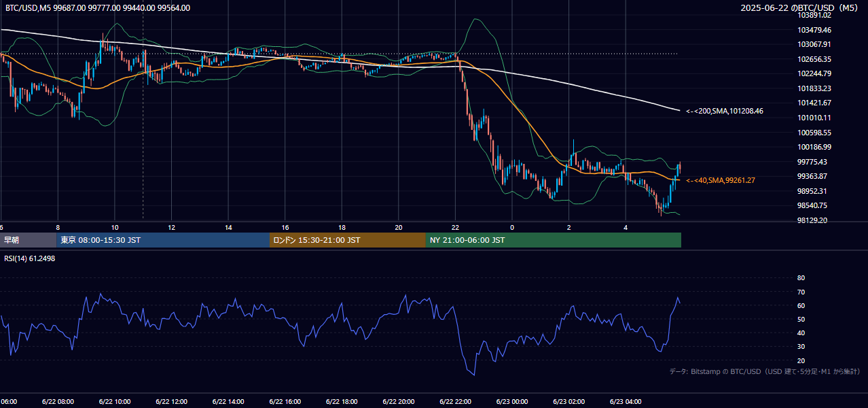
Task: Click hour tick 16 below the price chart
Action: point(285,227)
